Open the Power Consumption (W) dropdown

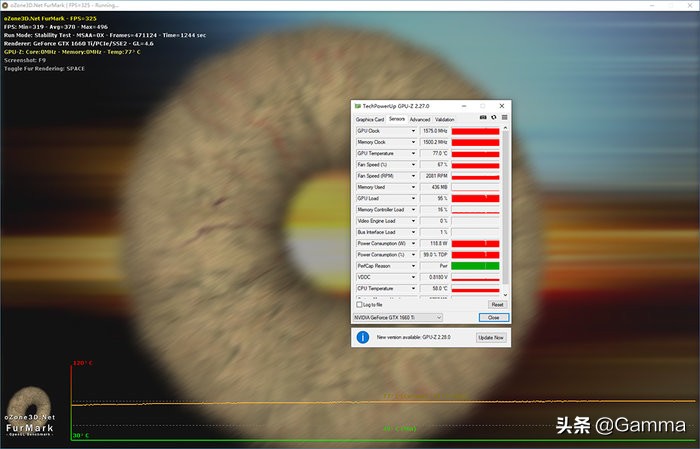pos(413,243)
